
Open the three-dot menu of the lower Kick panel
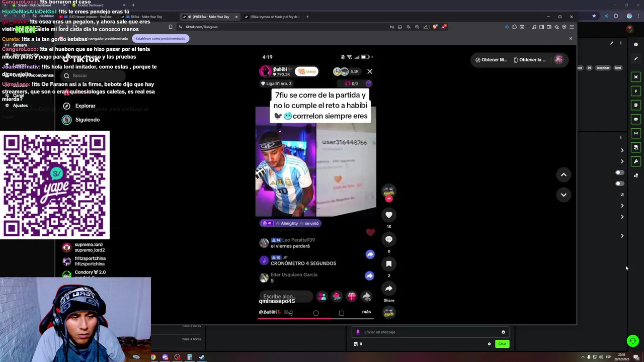click(x=621, y=137)
